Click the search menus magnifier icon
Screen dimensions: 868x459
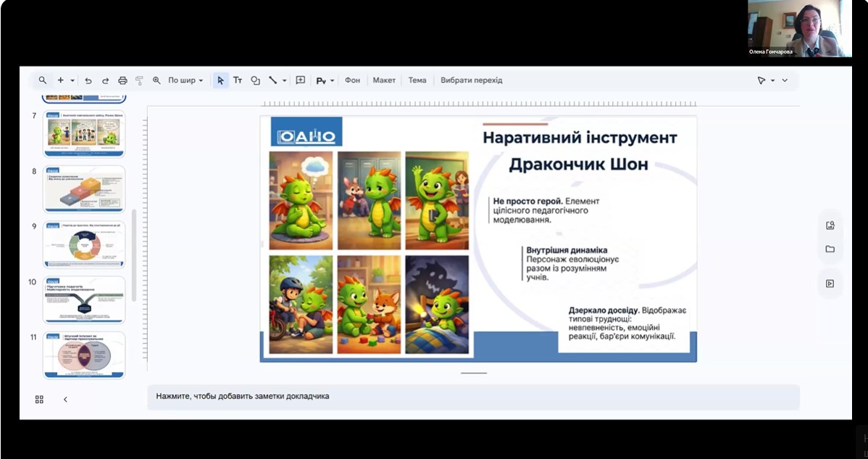pos(43,80)
